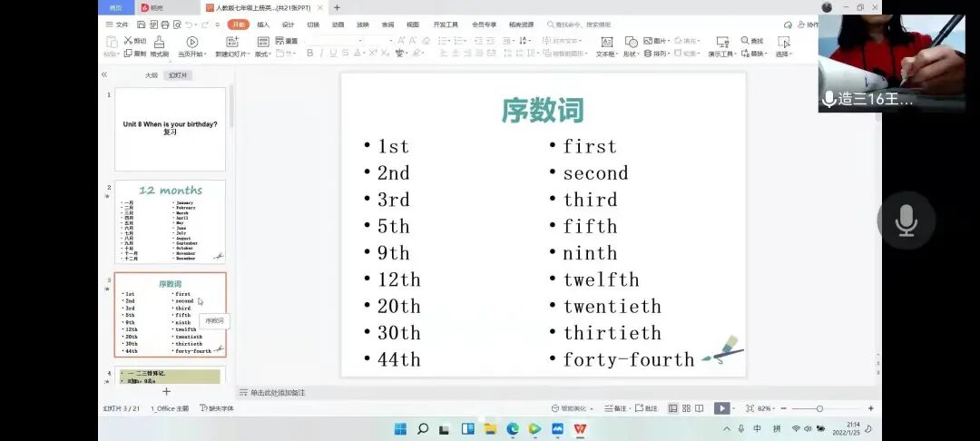
Task: Expand the Select (选择) dropdown
Action: (784, 54)
